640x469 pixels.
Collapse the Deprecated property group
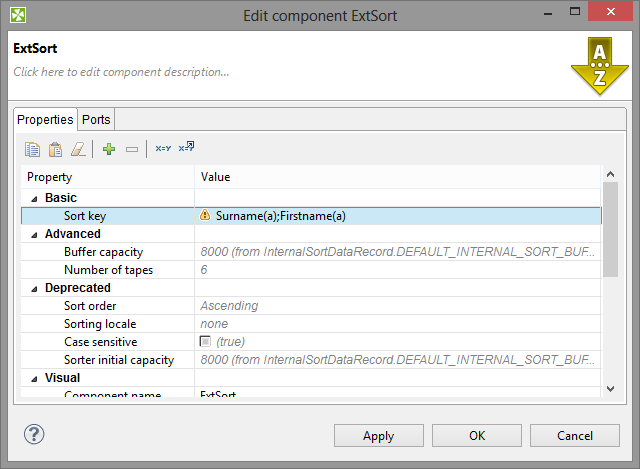point(34,288)
